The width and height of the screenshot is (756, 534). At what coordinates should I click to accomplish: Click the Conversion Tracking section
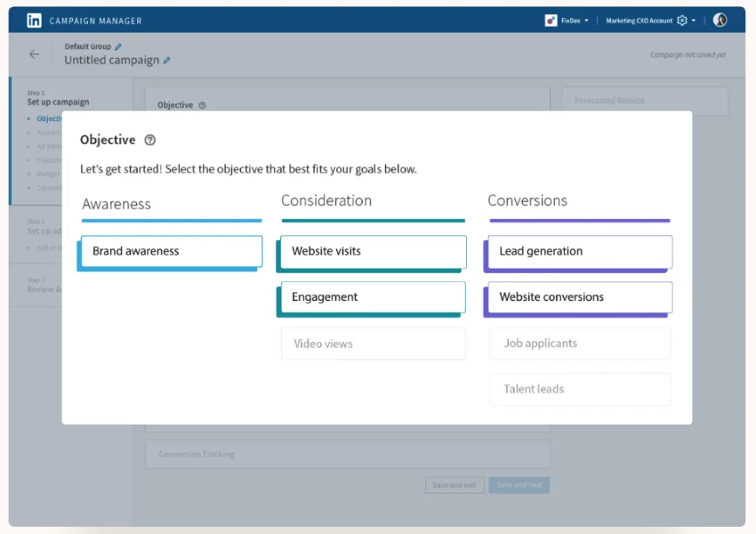coord(347,454)
